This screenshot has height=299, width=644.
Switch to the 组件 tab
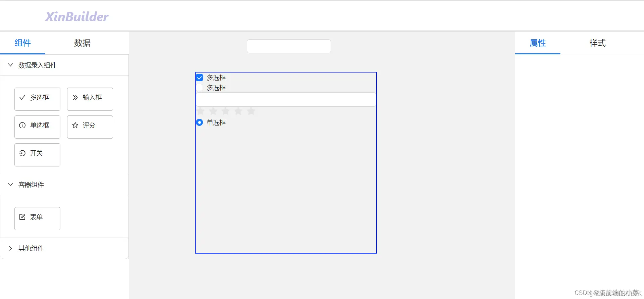22,43
